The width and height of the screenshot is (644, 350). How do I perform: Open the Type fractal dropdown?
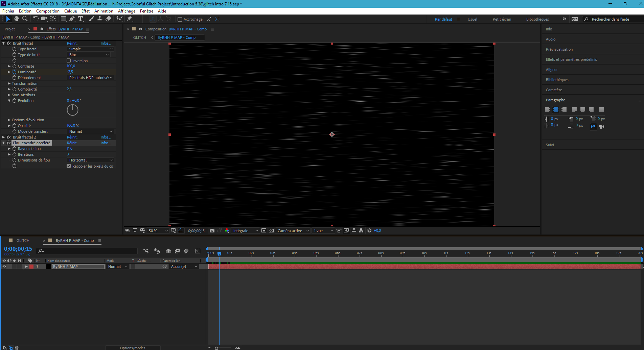90,49
